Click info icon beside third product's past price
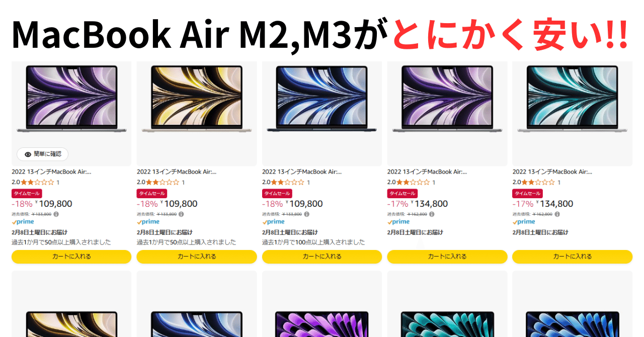The width and height of the screenshot is (644, 337). [306, 214]
